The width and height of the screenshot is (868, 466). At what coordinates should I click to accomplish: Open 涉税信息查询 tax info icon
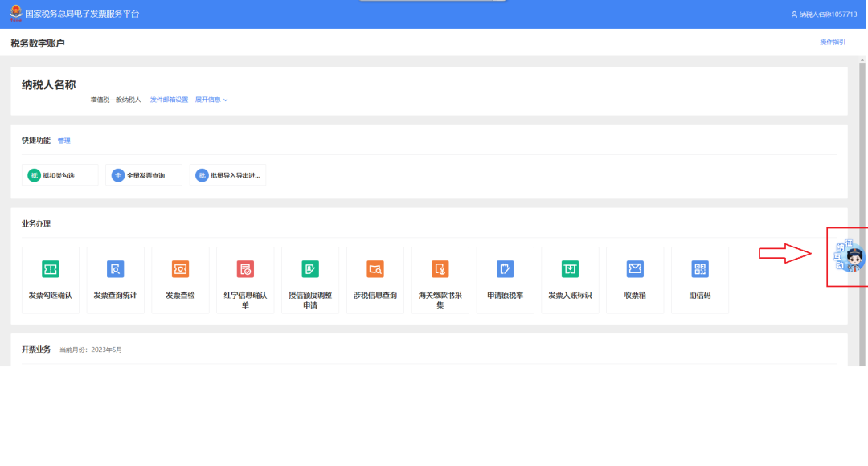pos(375,269)
